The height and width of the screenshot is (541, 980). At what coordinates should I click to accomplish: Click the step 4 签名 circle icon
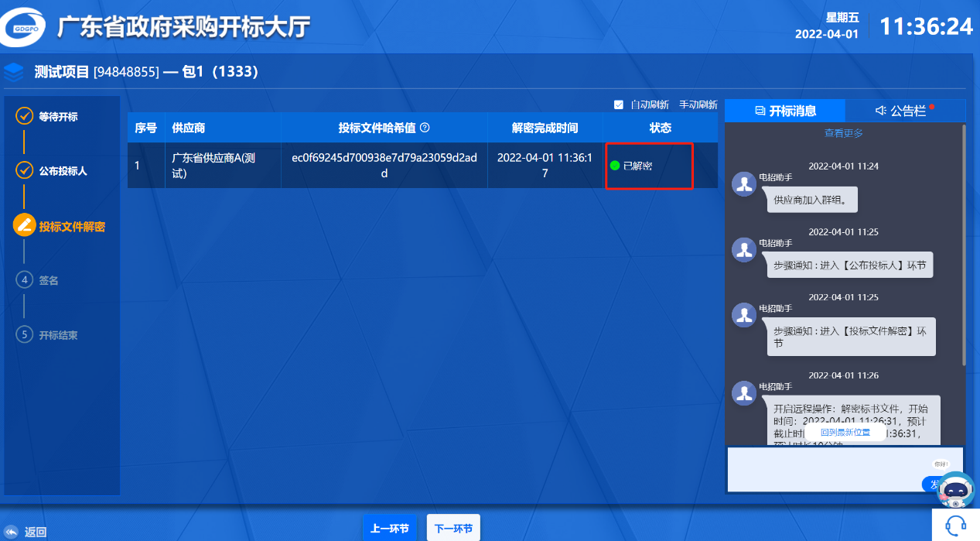click(25, 280)
